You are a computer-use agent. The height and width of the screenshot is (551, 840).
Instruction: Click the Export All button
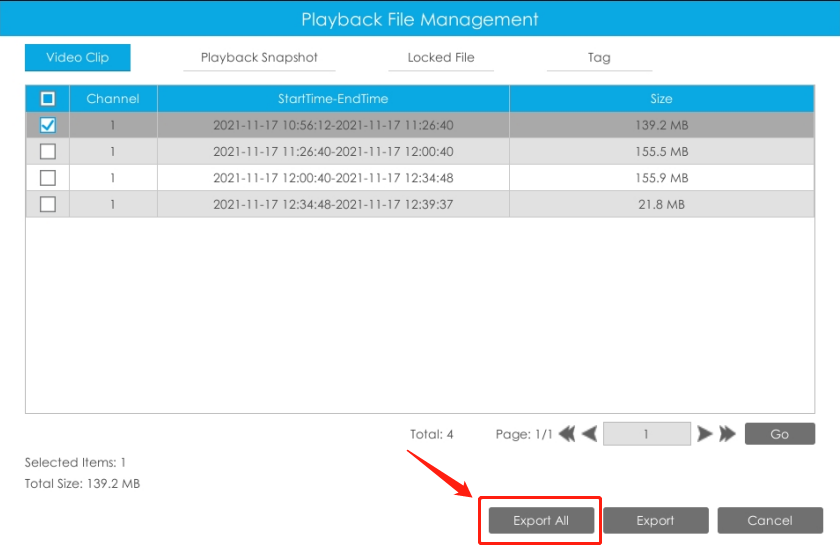pyautogui.click(x=541, y=520)
